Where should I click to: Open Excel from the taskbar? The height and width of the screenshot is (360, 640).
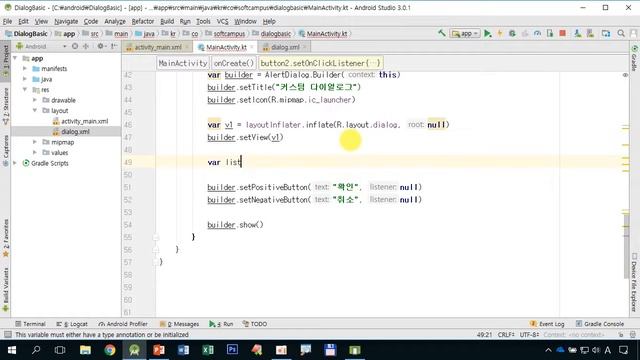[208, 350]
